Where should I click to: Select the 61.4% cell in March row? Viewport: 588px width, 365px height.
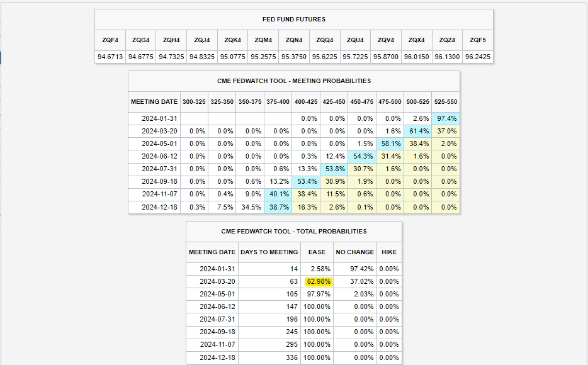tap(418, 131)
